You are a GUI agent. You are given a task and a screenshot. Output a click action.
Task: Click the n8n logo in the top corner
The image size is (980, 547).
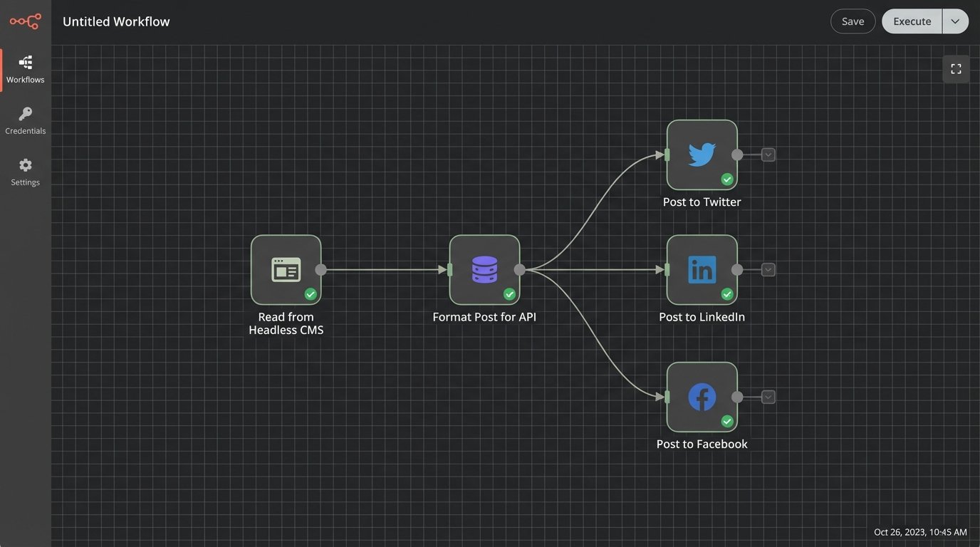point(25,21)
